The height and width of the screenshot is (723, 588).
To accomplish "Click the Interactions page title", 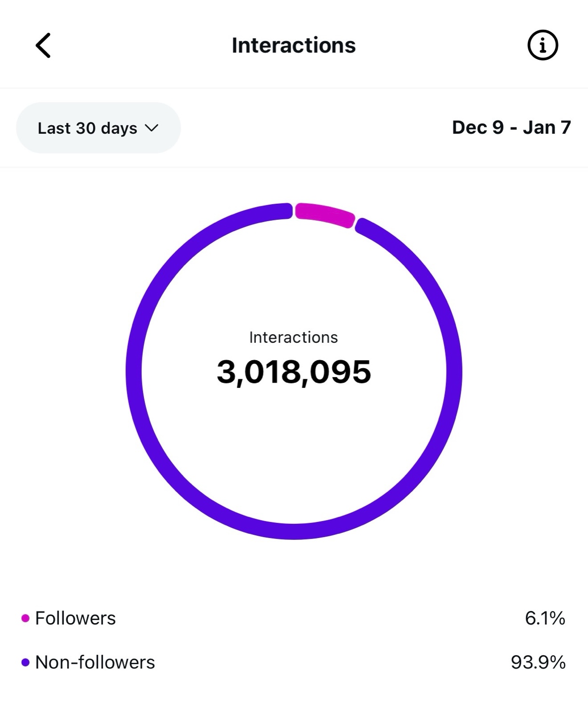I will (294, 46).
